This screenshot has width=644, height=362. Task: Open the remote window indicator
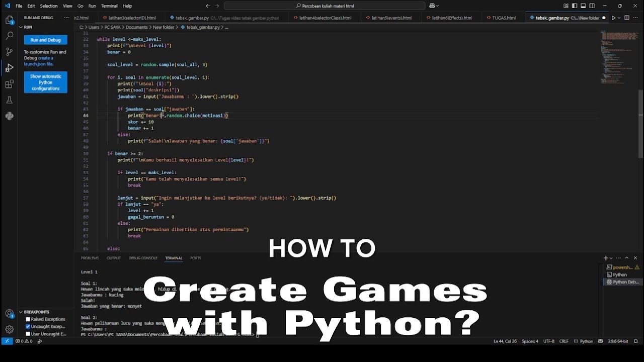click(7, 341)
